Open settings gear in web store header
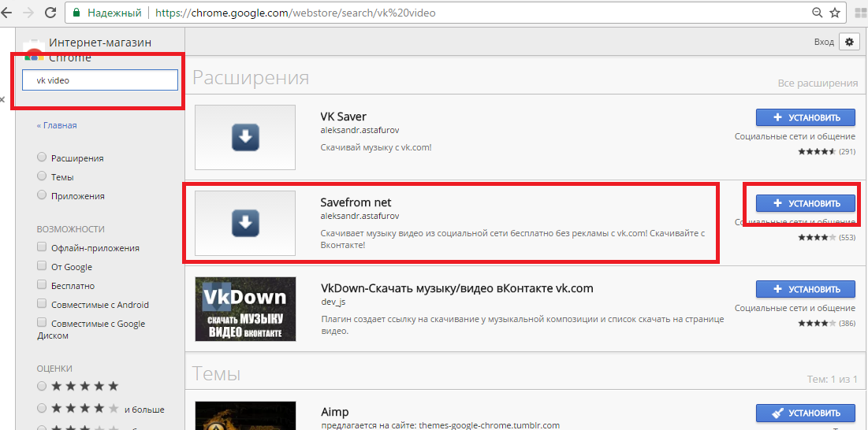Screen dimensions: 868x430 tap(850, 42)
